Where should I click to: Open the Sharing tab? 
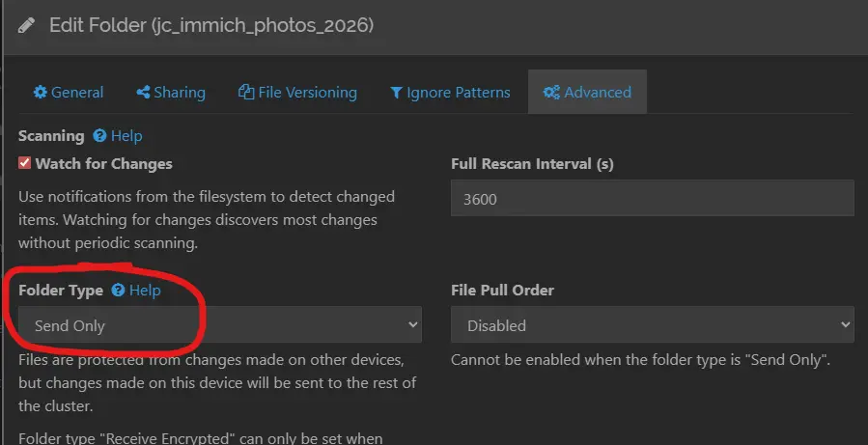tap(171, 93)
